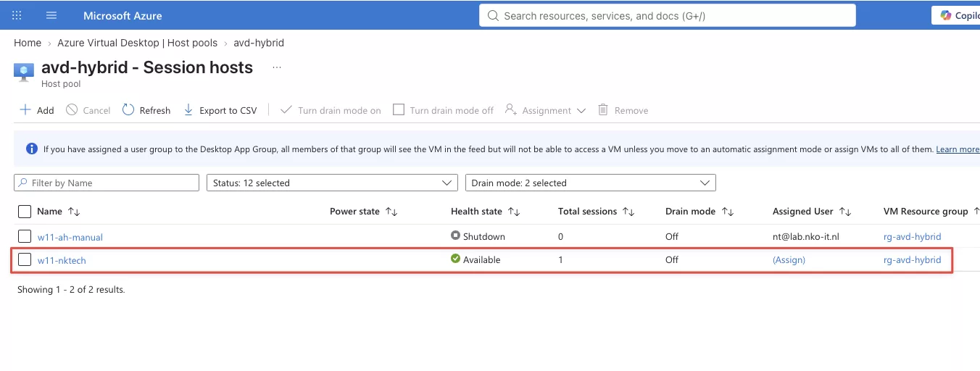The image size is (980, 371).
Task: Open rg-avd-hybrid for w11-ah-manual
Action: 913,237
